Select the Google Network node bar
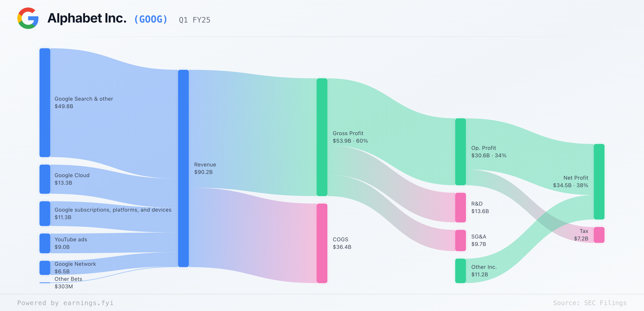The image size is (644, 311). click(x=45, y=268)
